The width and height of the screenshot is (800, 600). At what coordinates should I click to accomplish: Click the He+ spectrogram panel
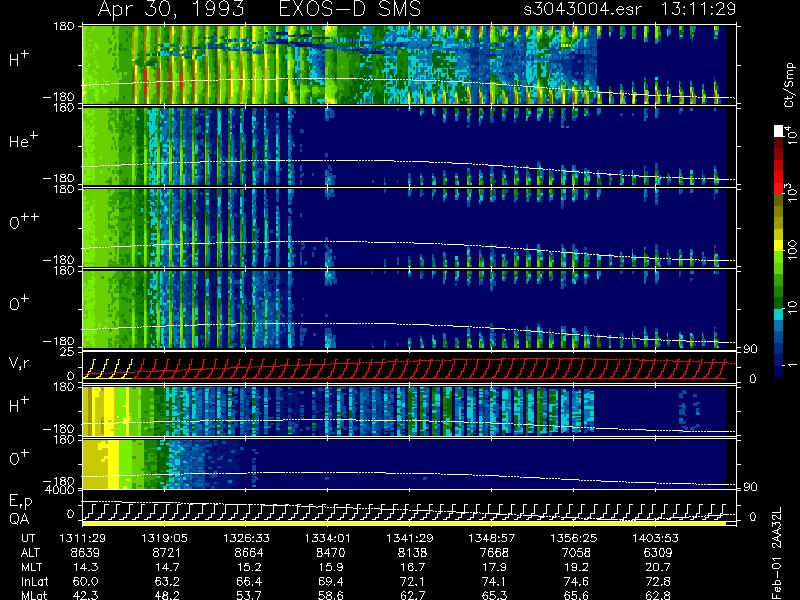click(x=409, y=146)
